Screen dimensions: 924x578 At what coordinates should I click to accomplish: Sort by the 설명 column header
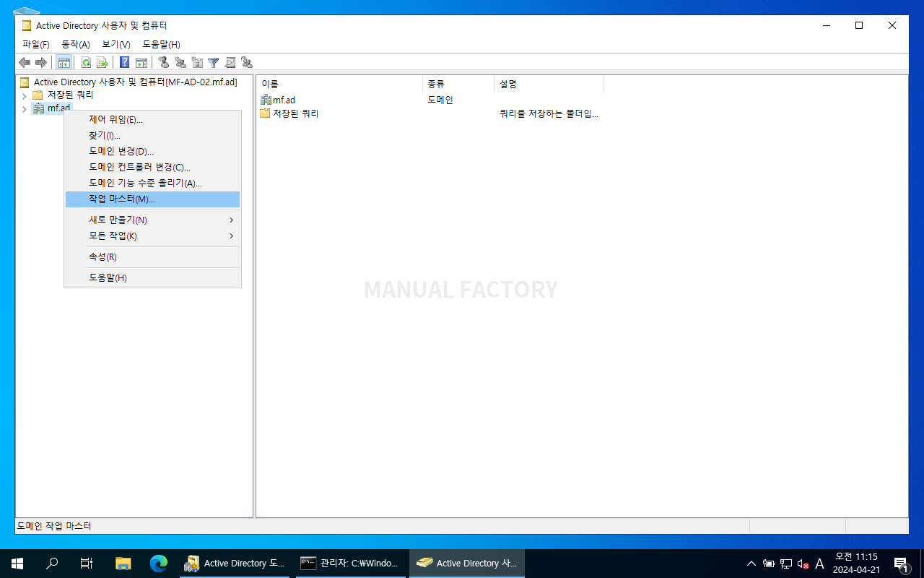(x=549, y=84)
